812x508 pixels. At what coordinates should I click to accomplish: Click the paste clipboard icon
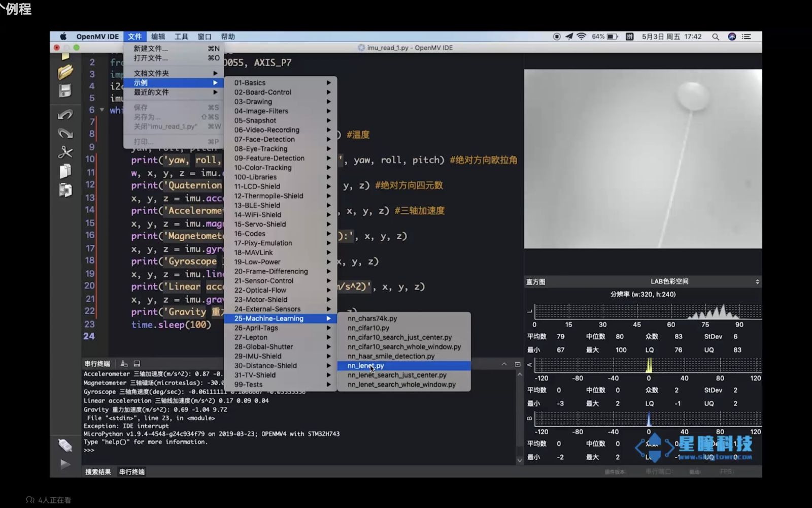[65, 190]
